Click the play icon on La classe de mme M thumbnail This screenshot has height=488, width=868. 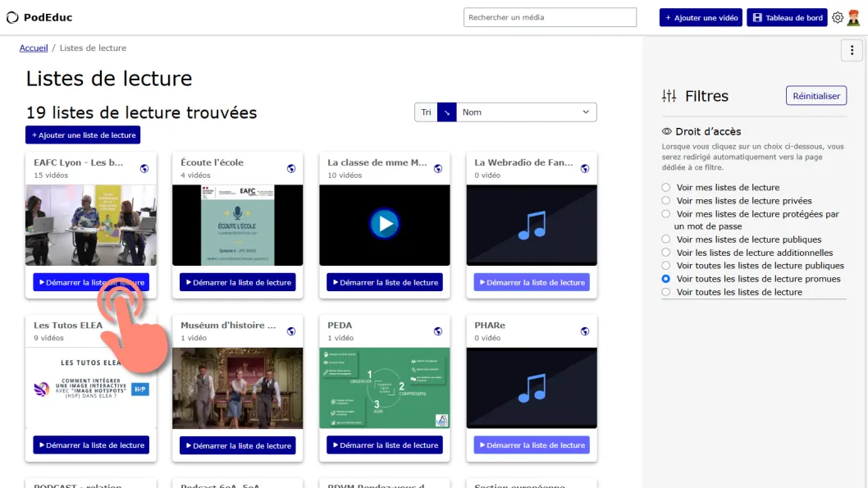[384, 224]
